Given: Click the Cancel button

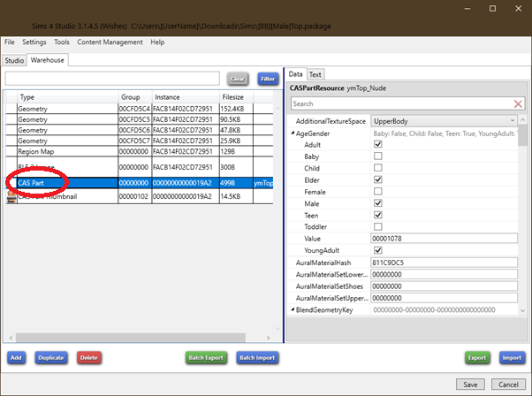Looking at the screenshot, I should [508, 385].
